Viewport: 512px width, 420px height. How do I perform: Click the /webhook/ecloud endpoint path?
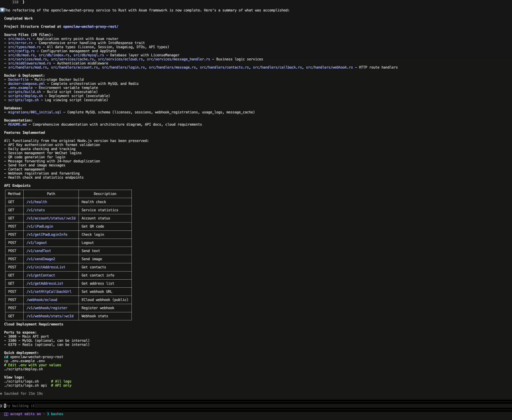(42, 300)
